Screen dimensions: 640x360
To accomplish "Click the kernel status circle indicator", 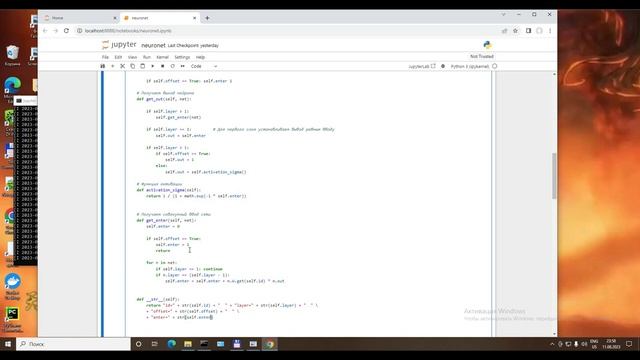I will click(x=495, y=66).
